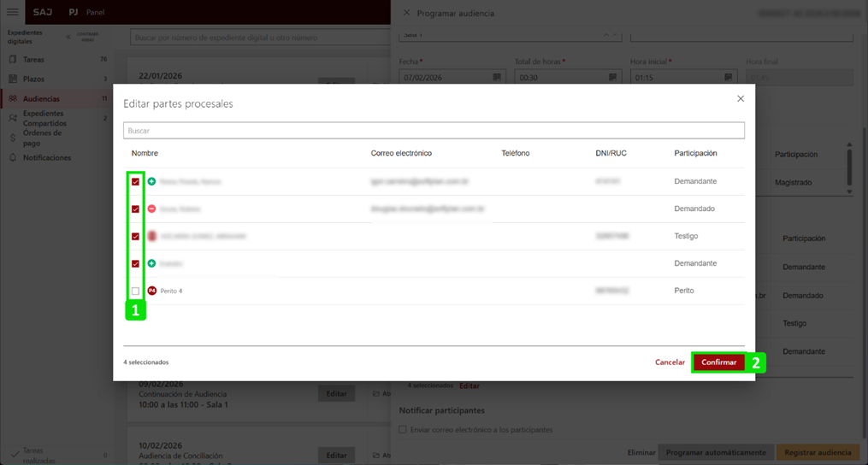
Task: Go to Plazos in the sidebar
Action: [x=34, y=79]
